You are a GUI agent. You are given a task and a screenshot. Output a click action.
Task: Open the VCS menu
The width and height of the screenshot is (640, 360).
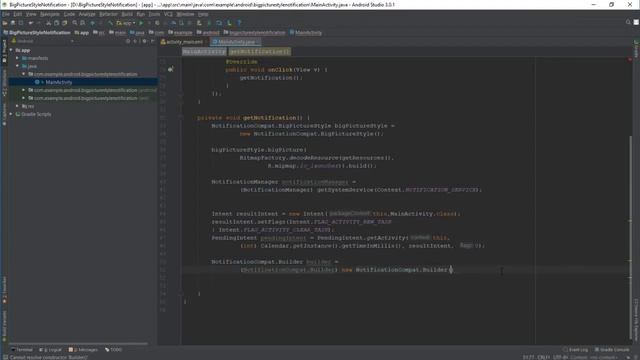tap(168, 14)
